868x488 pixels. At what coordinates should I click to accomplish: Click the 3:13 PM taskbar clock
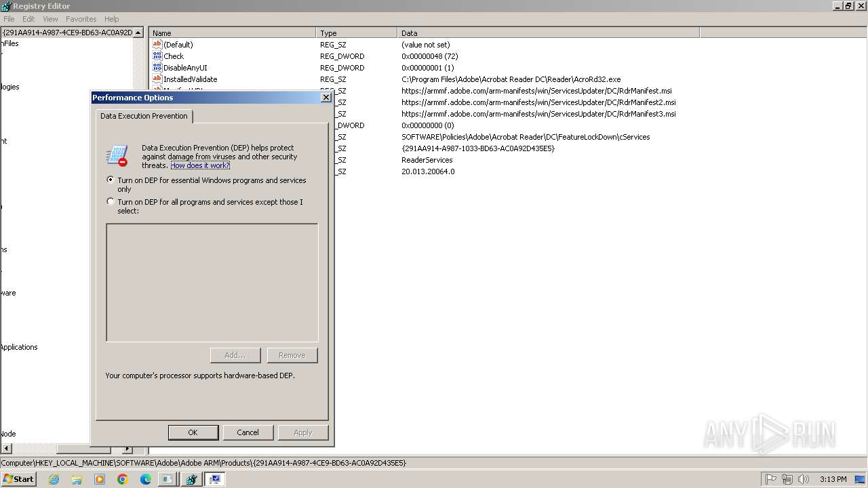[x=833, y=479]
